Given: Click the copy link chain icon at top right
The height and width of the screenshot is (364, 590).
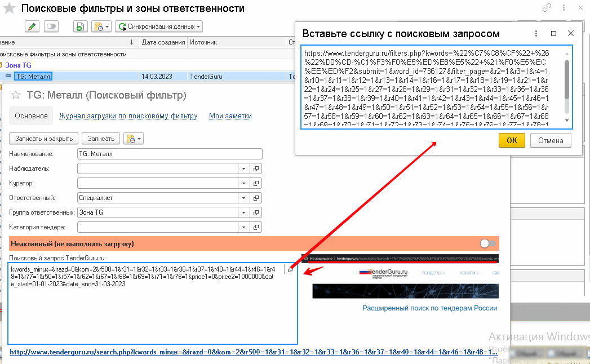Looking at the screenshot, I should 547,7.
